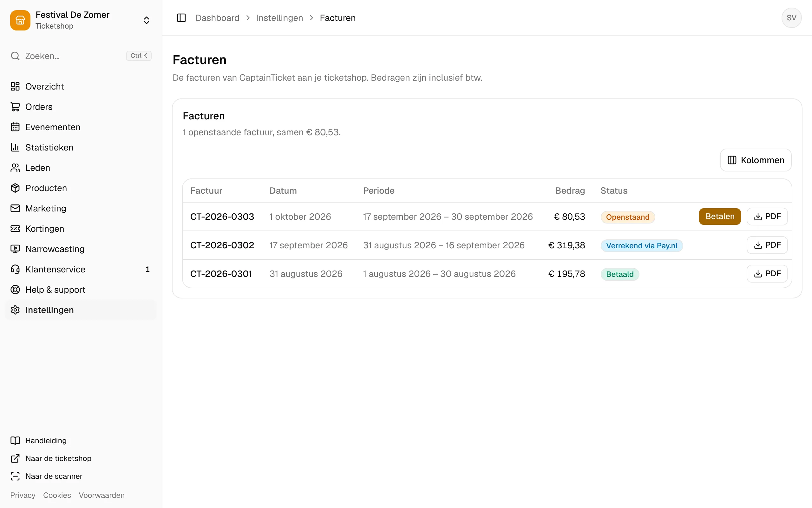Click the Datum column header
This screenshot has width=812, height=508.
pyautogui.click(x=283, y=191)
